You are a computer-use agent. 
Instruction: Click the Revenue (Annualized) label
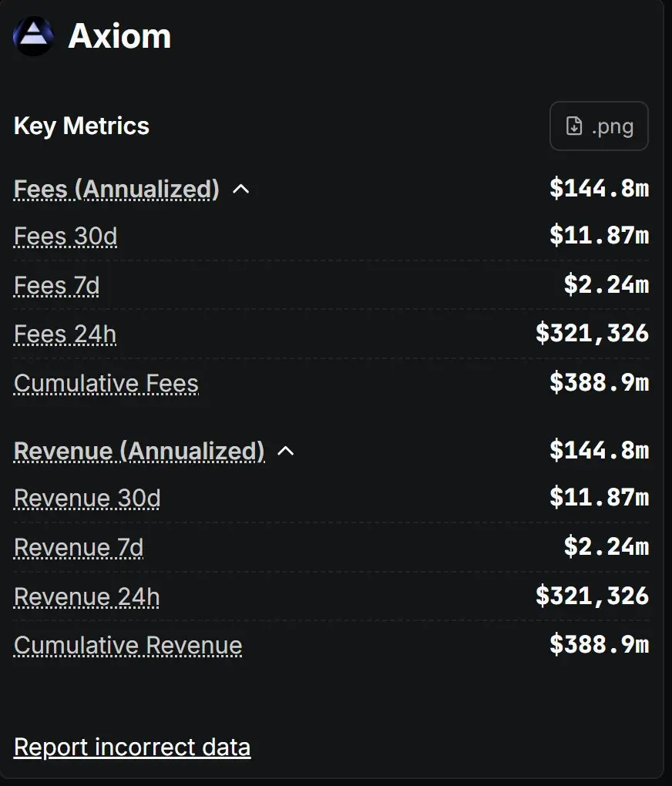tap(139, 451)
